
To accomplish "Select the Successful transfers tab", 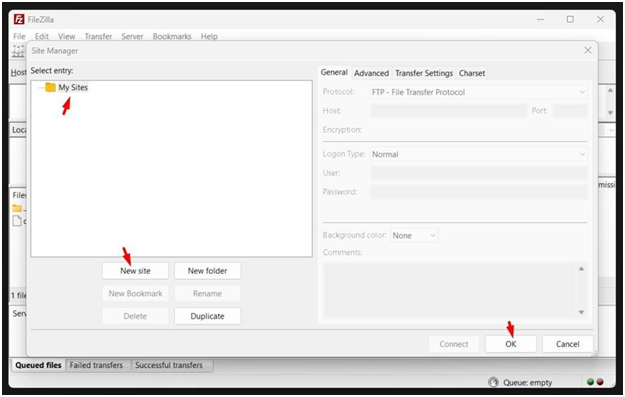I will click(x=169, y=365).
